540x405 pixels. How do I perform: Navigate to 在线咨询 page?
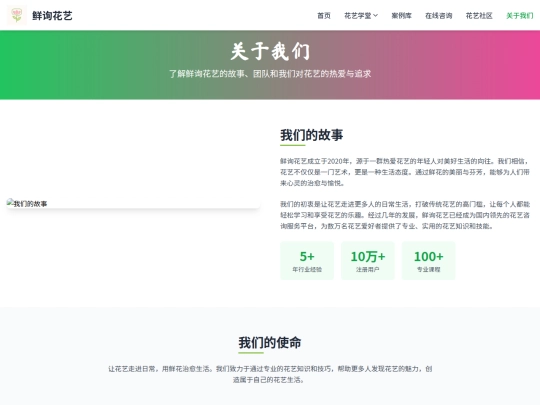pyautogui.click(x=439, y=15)
